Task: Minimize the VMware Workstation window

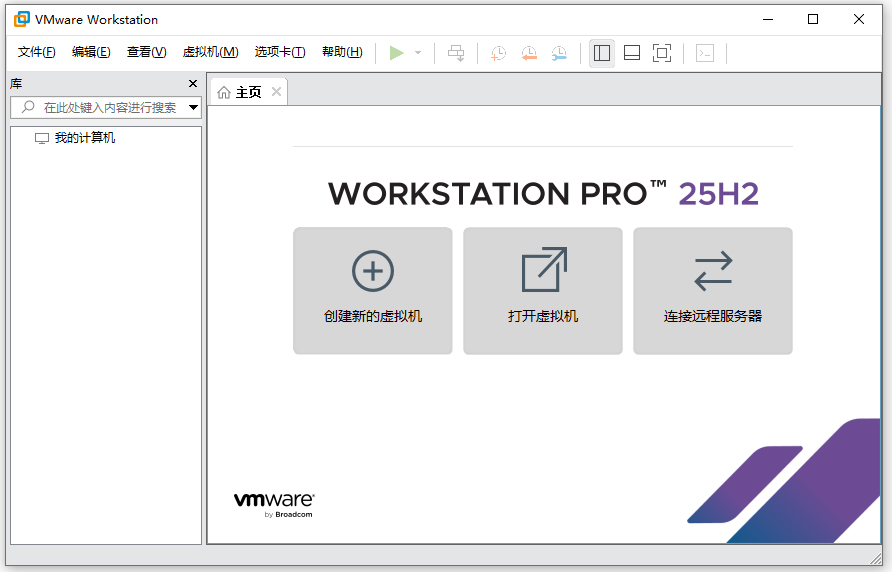Action: (x=768, y=19)
